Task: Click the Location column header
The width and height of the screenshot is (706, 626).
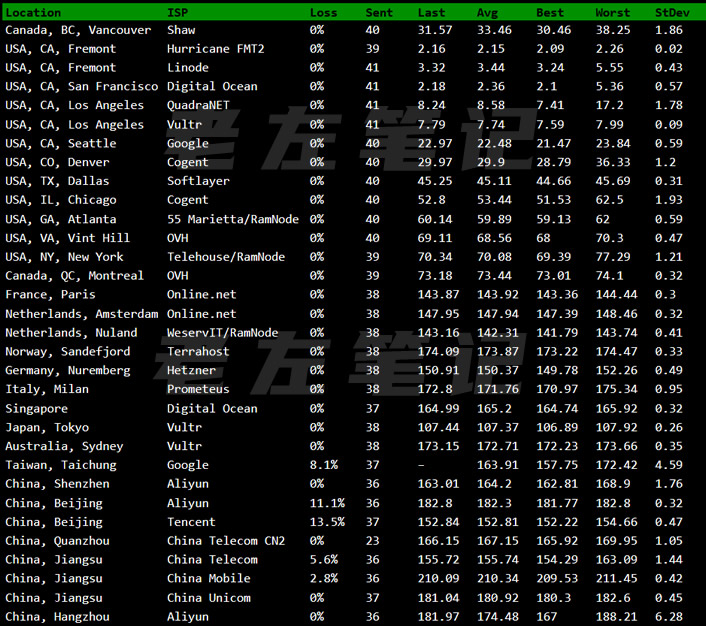Action: pos(33,12)
